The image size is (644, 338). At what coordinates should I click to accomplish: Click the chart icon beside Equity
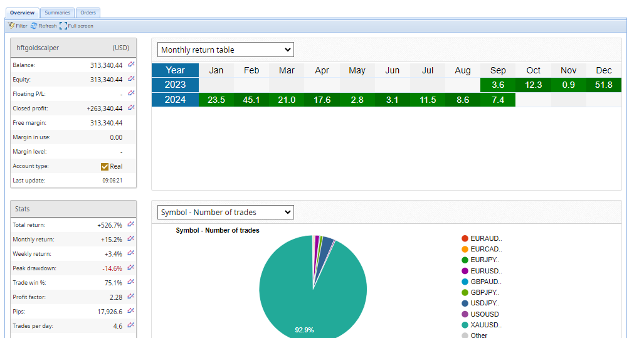(x=131, y=79)
